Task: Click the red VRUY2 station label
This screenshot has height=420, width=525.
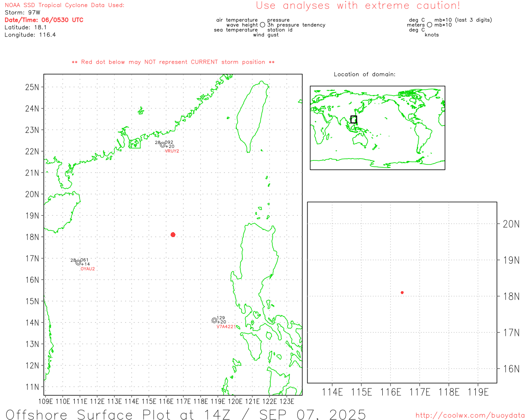Action: pos(172,151)
